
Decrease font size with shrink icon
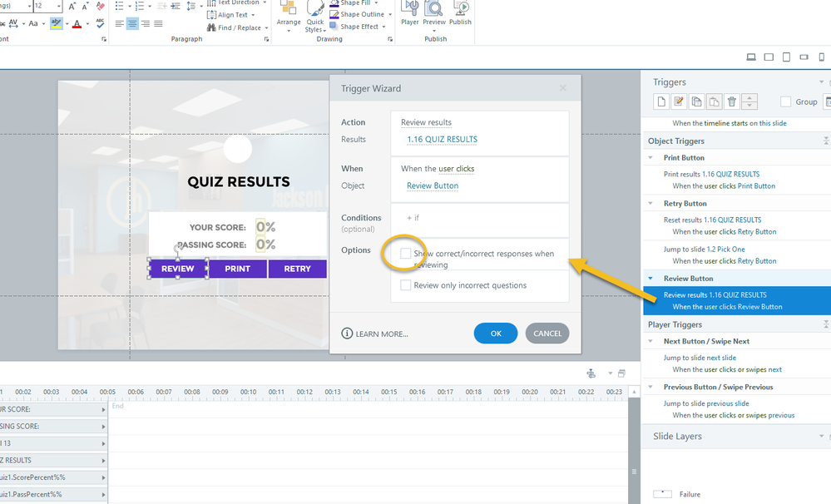86,7
